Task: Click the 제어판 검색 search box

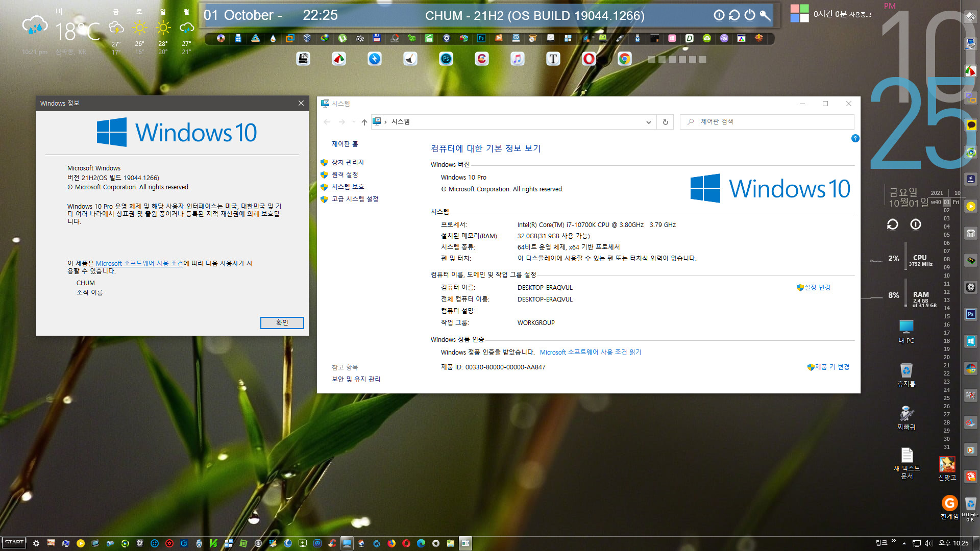Action: (x=767, y=122)
